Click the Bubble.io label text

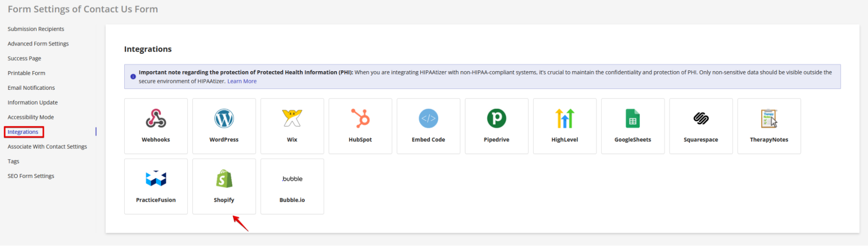click(x=292, y=200)
